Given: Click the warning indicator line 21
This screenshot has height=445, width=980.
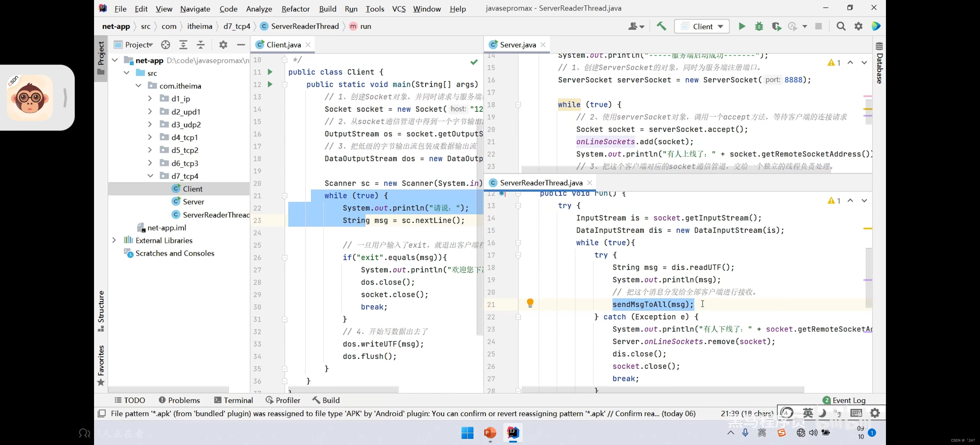Looking at the screenshot, I should [530, 304].
